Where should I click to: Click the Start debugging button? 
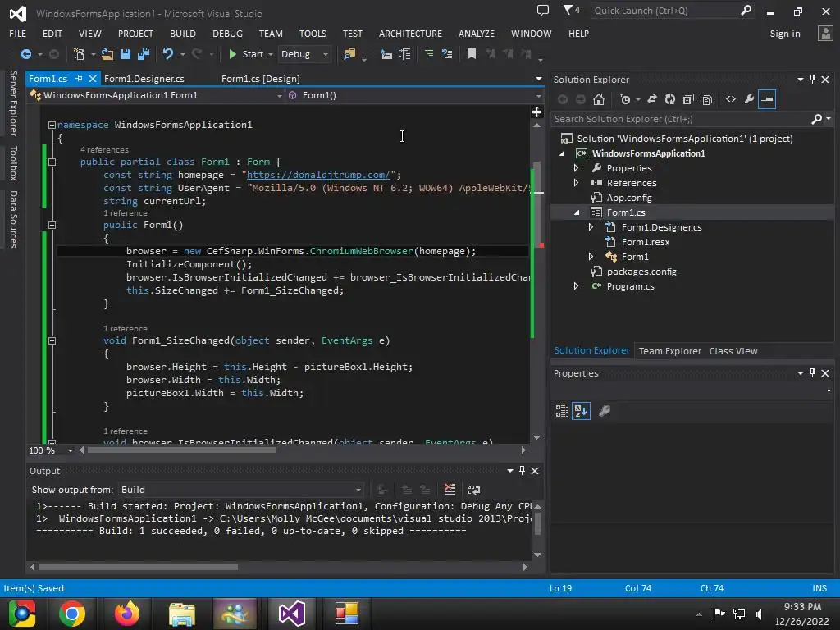(246, 54)
